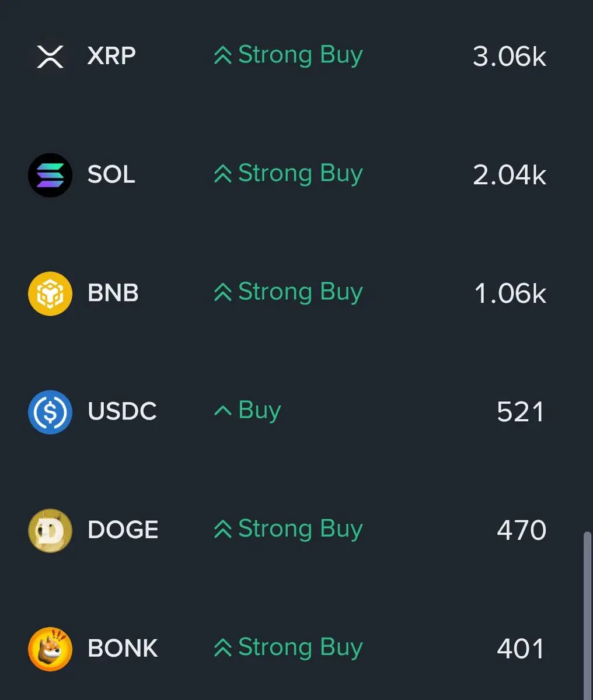The width and height of the screenshot is (593, 700).
Task: Click the 521 count for USDC
Action: (521, 412)
